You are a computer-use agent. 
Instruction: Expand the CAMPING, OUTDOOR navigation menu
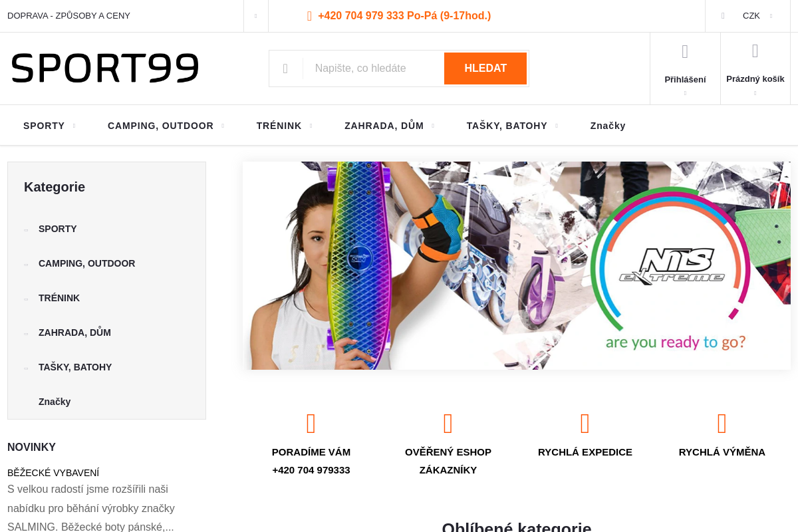[166, 126]
